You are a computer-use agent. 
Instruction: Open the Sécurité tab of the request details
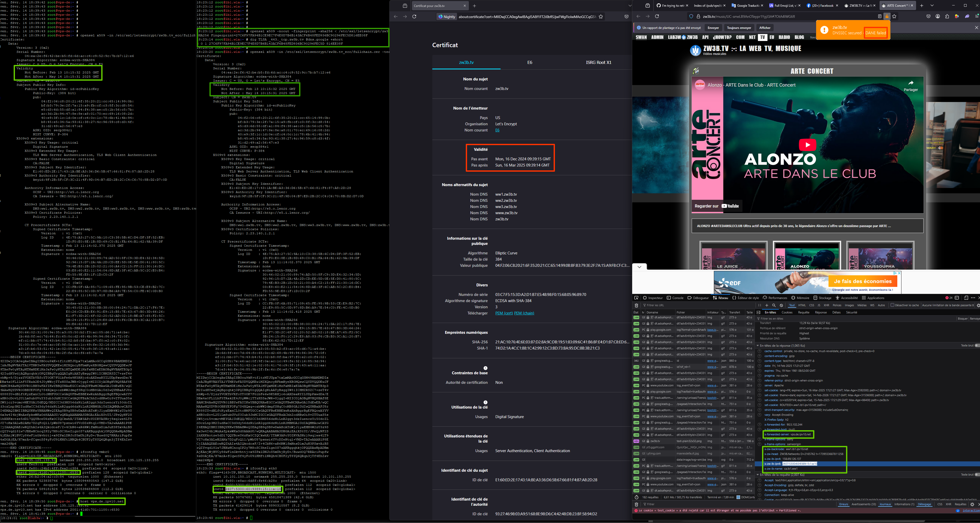[x=851, y=312]
